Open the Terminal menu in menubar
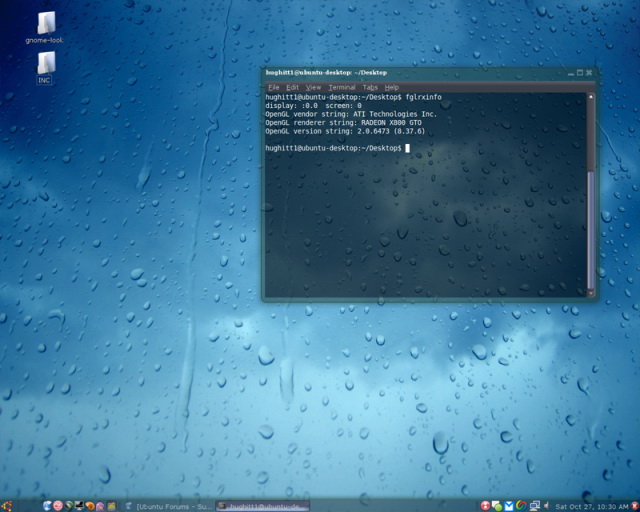The height and width of the screenshot is (512, 640). coord(341,87)
